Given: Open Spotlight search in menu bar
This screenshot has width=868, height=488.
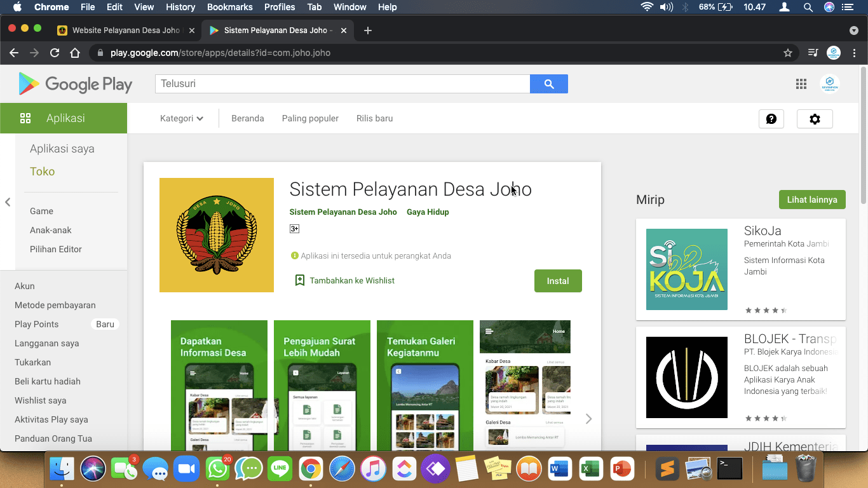Looking at the screenshot, I should (x=808, y=7).
